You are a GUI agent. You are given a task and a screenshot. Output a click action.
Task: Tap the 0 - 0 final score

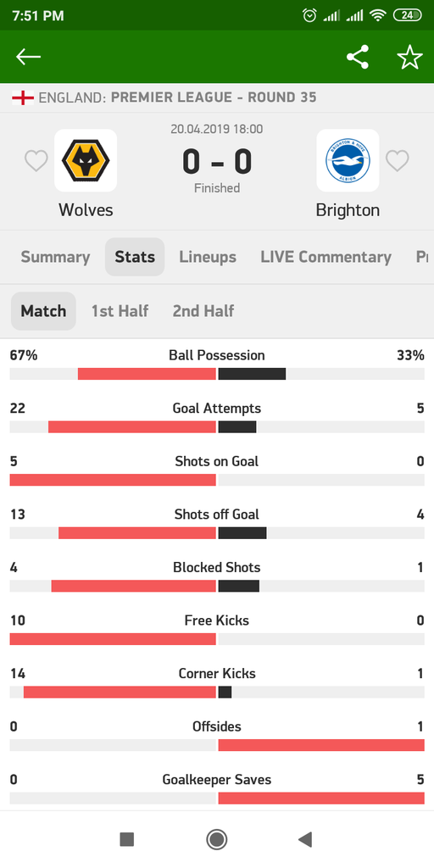pyautogui.click(x=217, y=162)
